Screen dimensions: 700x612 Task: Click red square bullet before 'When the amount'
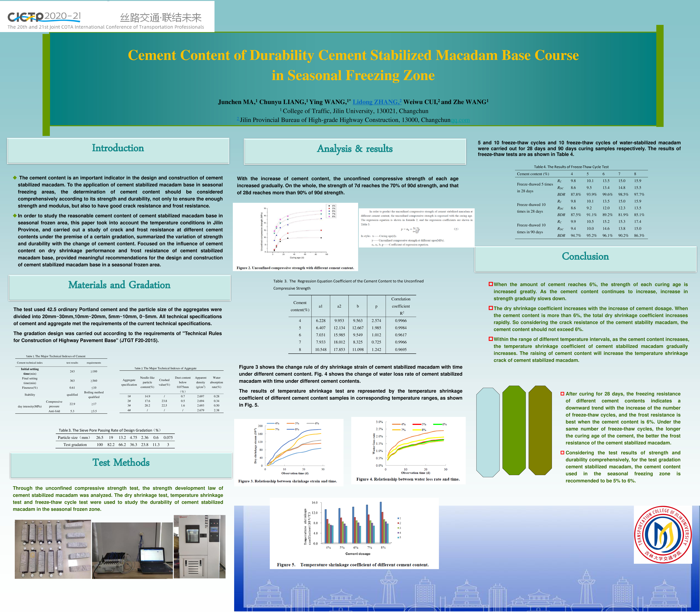491,284
